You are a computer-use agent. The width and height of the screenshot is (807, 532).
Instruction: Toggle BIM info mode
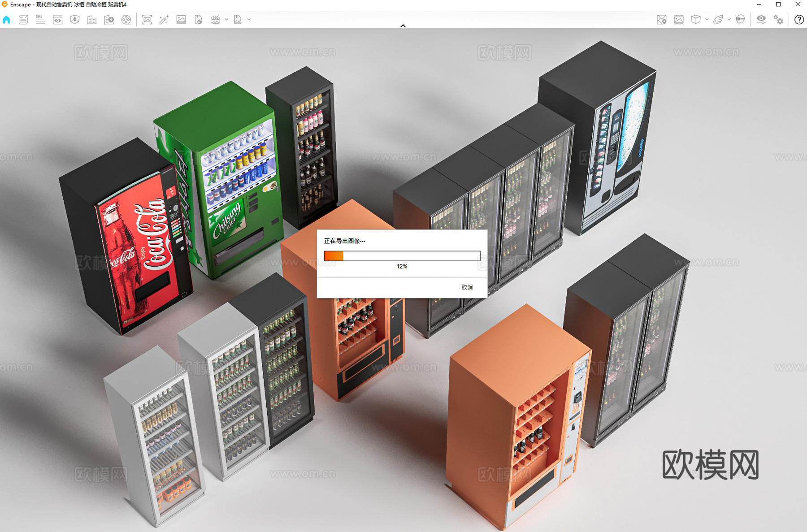(40, 20)
